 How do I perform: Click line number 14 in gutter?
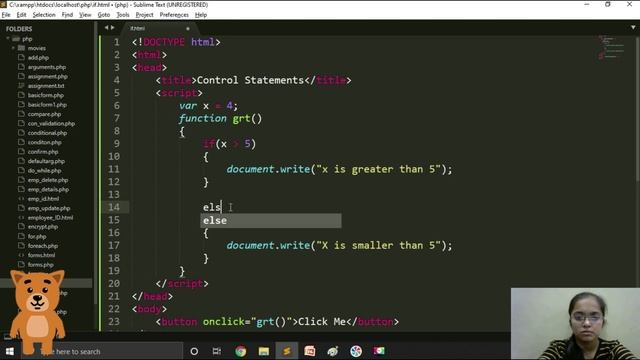[114, 207]
